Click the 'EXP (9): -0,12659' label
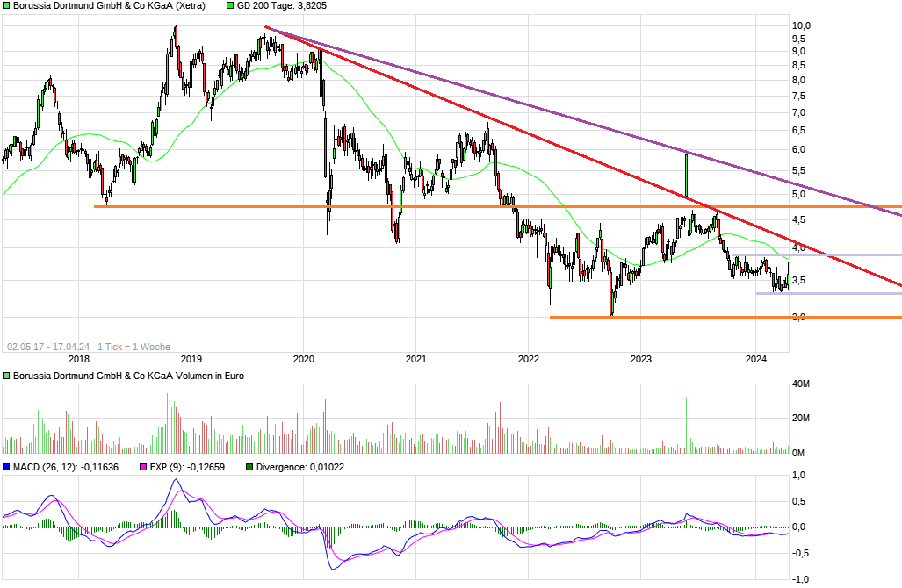902x588 pixels. click(x=188, y=467)
